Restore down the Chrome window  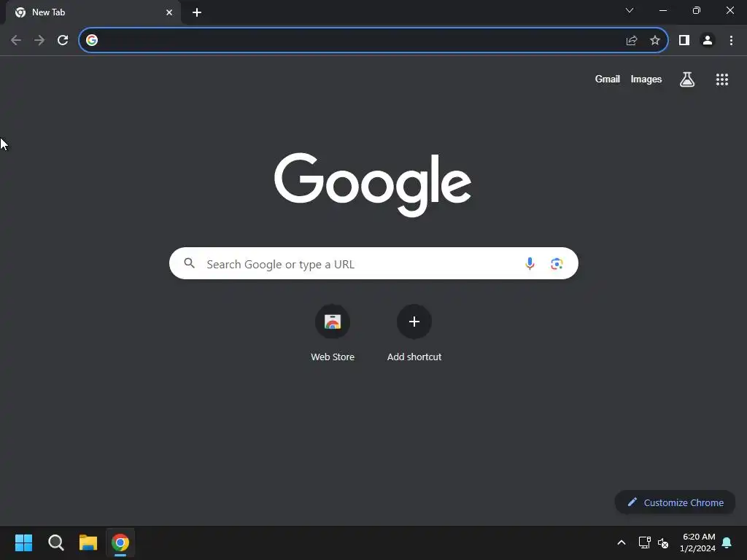point(696,10)
